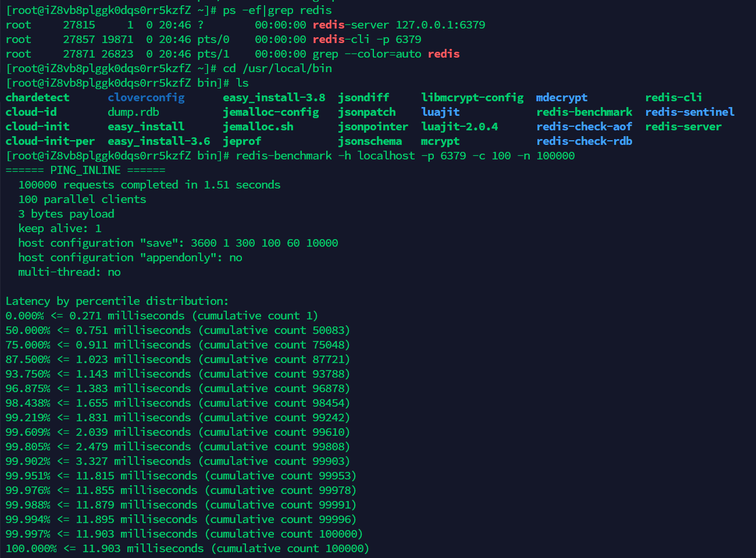Click the 'luajit' entry without version
This screenshot has height=558, width=756.
[440, 112]
